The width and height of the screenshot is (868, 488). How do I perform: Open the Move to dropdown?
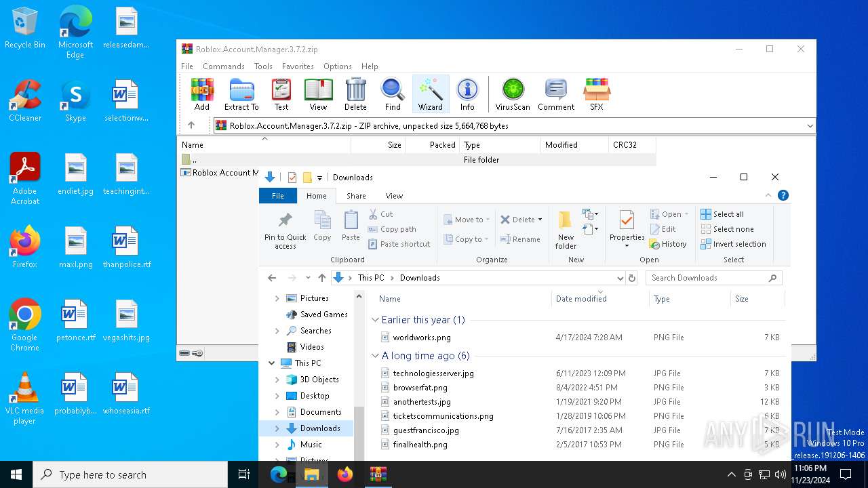click(467, 220)
